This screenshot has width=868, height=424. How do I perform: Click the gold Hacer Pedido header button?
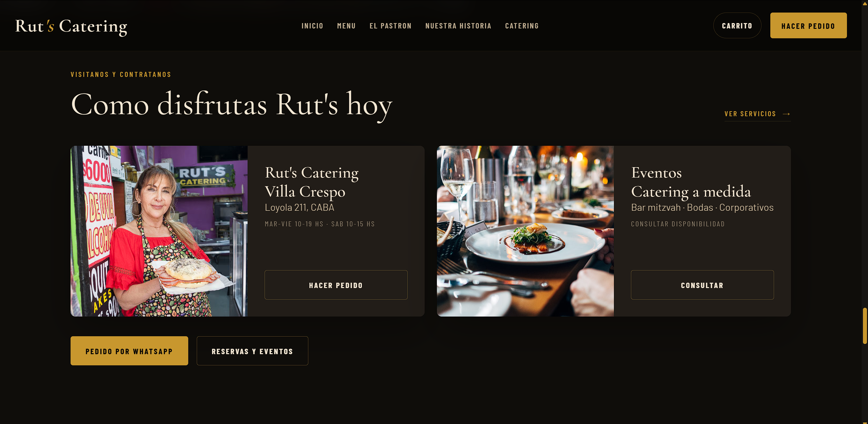[x=808, y=25]
